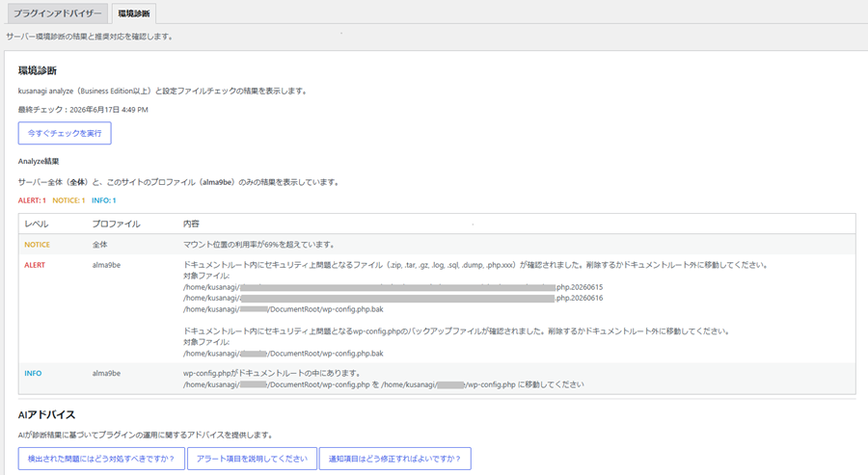Click the wp-config.php に移動してください path line

pyautogui.click(x=383, y=384)
